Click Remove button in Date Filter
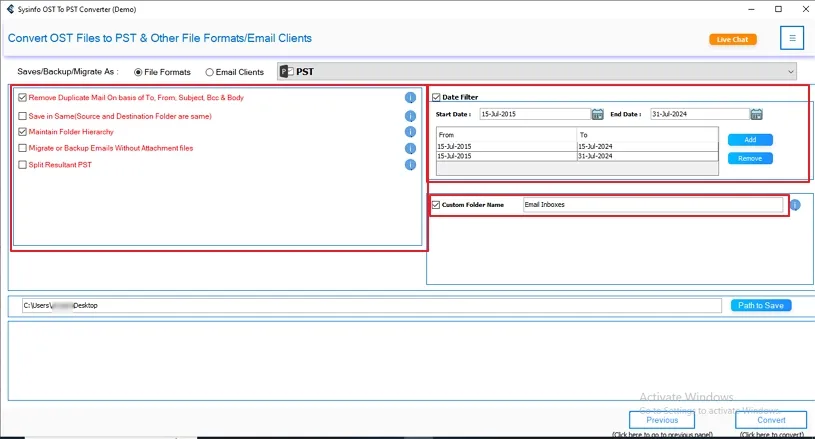 [x=749, y=159]
